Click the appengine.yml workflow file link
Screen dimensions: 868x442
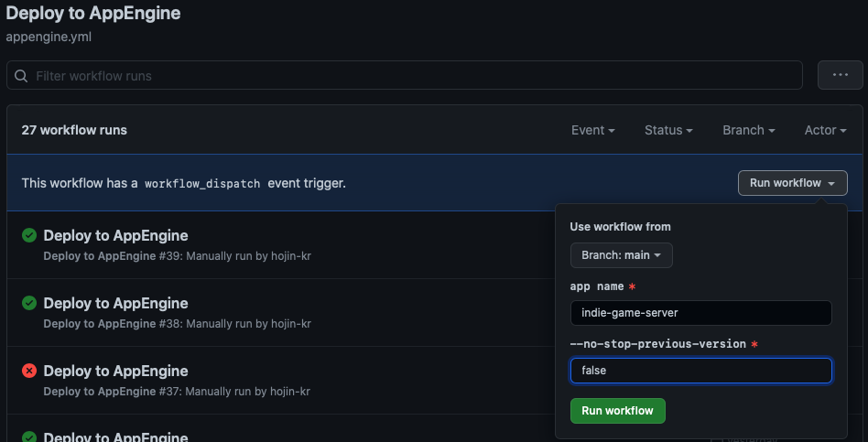point(49,38)
